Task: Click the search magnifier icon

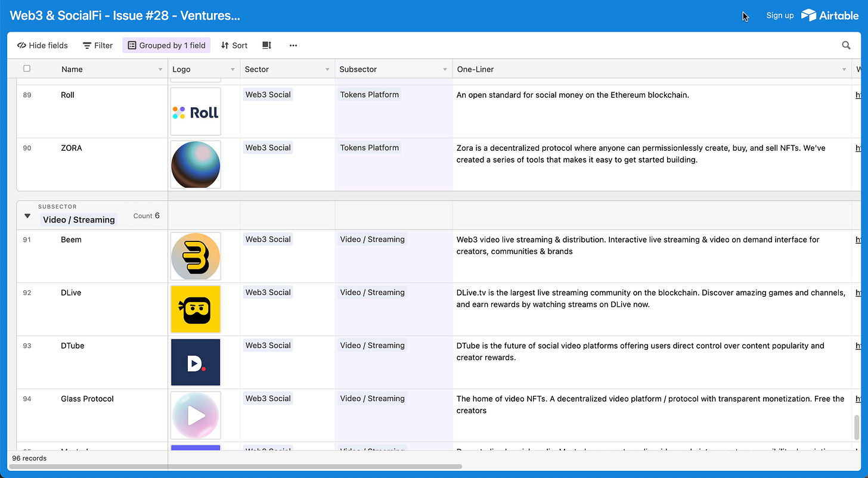Action: coord(846,45)
